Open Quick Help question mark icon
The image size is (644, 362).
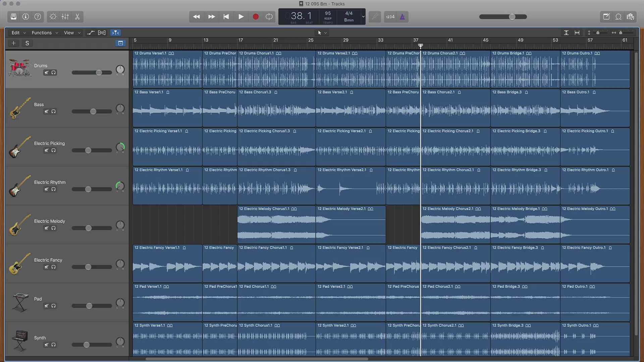[38, 17]
